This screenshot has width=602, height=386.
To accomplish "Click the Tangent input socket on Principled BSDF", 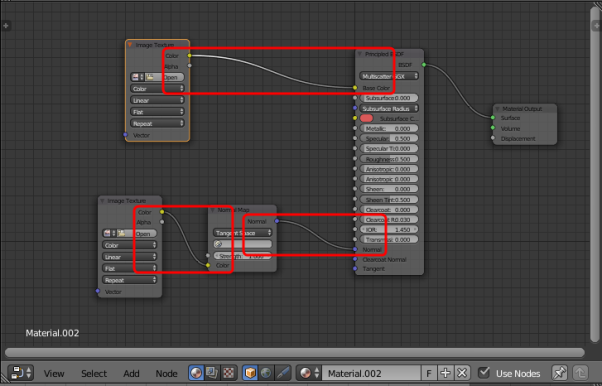I will pos(355,268).
